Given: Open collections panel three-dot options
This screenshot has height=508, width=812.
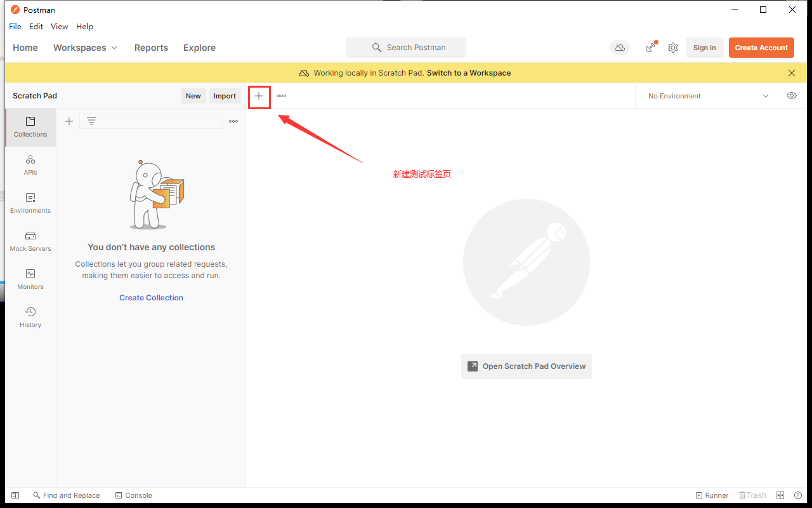Looking at the screenshot, I should pyautogui.click(x=233, y=121).
